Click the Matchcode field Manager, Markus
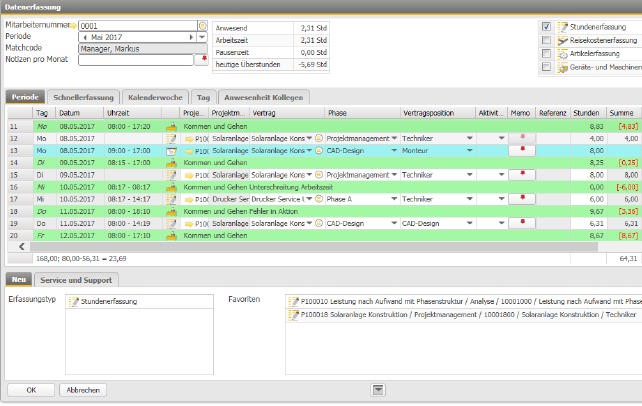The width and height of the screenshot is (642, 406). tap(143, 49)
